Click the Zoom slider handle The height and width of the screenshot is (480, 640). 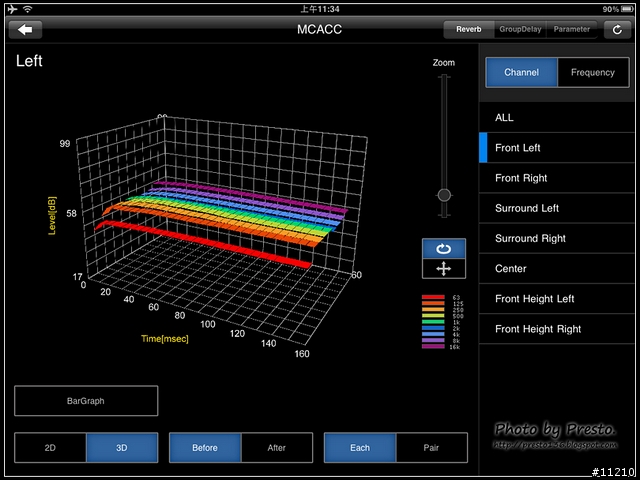point(444,195)
